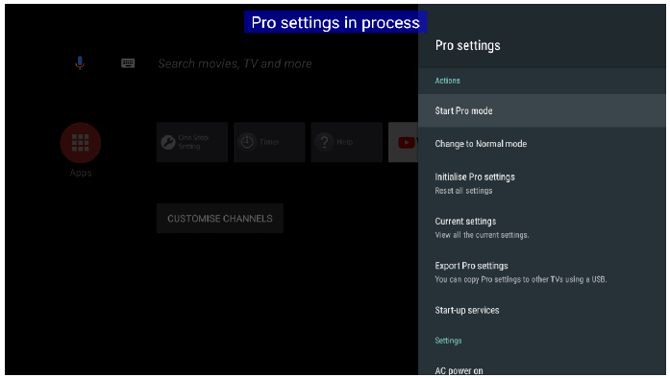Click the Settings section header
This screenshot has width=670, height=378.
coord(448,340)
